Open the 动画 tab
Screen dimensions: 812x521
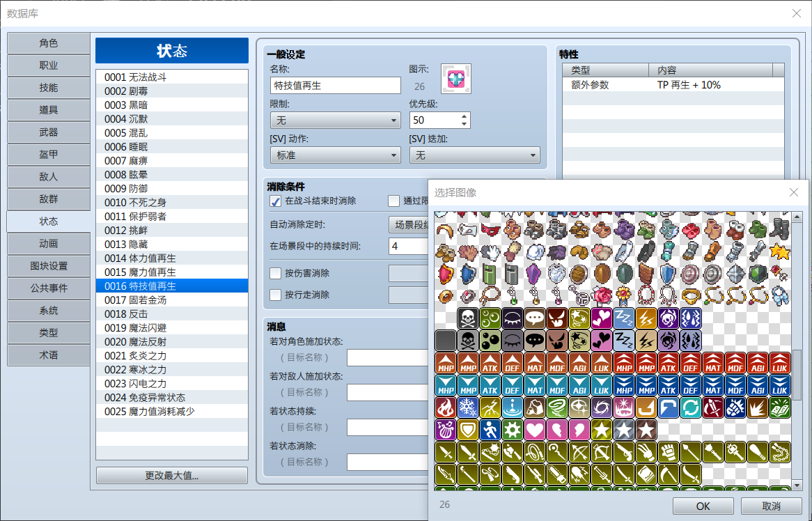(x=49, y=243)
